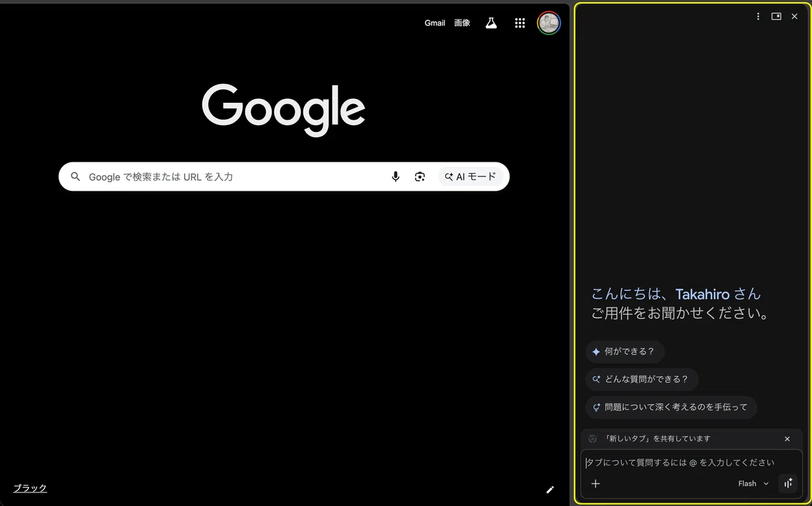
Task: Customize page with pencil icon
Action: pos(550,490)
